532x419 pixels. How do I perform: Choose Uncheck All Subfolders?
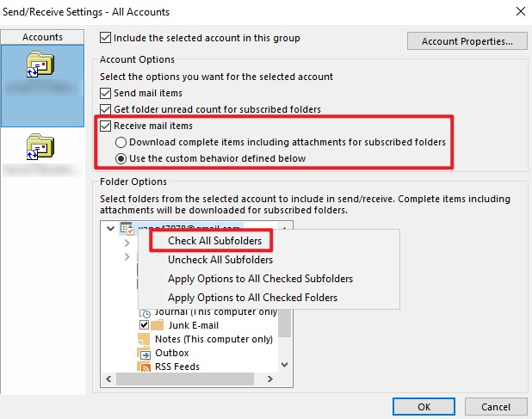pyautogui.click(x=220, y=260)
